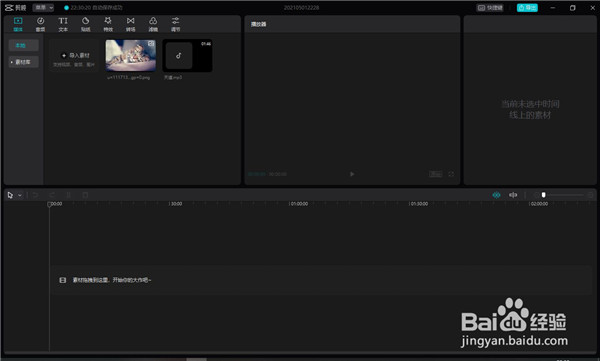Click the timeline zoom slider handle
The width and height of the screenshot is (600, 361).
click(x=543, y=195)
